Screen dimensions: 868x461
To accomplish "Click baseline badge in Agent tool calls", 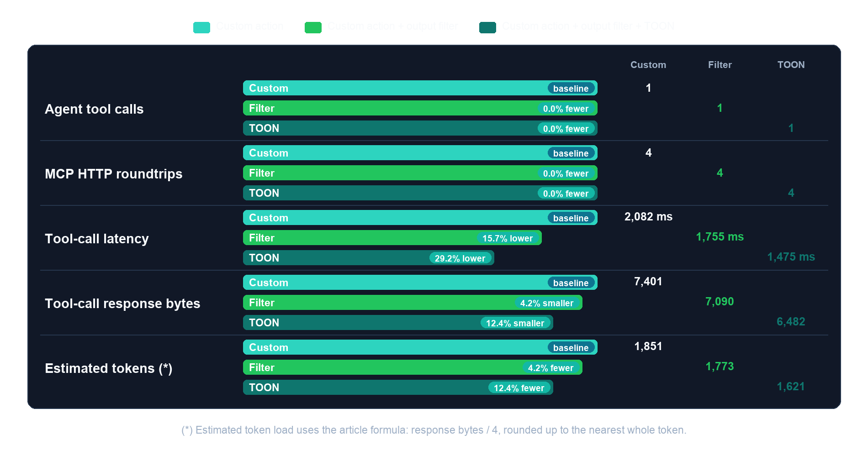I will click(x=571, y=89).
